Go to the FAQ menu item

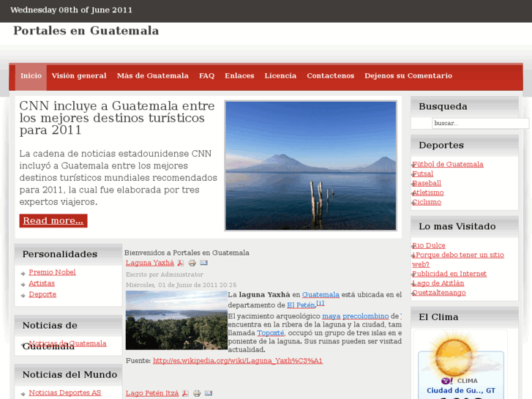click(x=206, y=75)
